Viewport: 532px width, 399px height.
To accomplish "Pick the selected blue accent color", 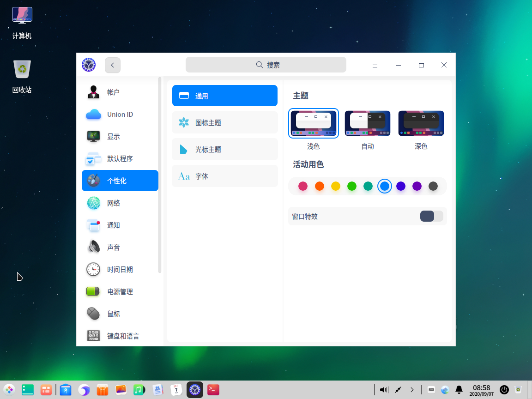I will click(384, 186).
